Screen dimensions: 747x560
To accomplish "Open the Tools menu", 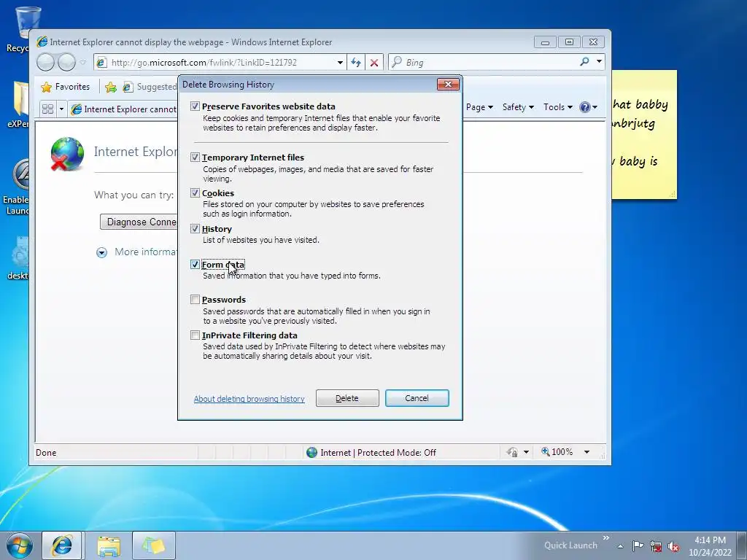I will click(x=558, y=107).
